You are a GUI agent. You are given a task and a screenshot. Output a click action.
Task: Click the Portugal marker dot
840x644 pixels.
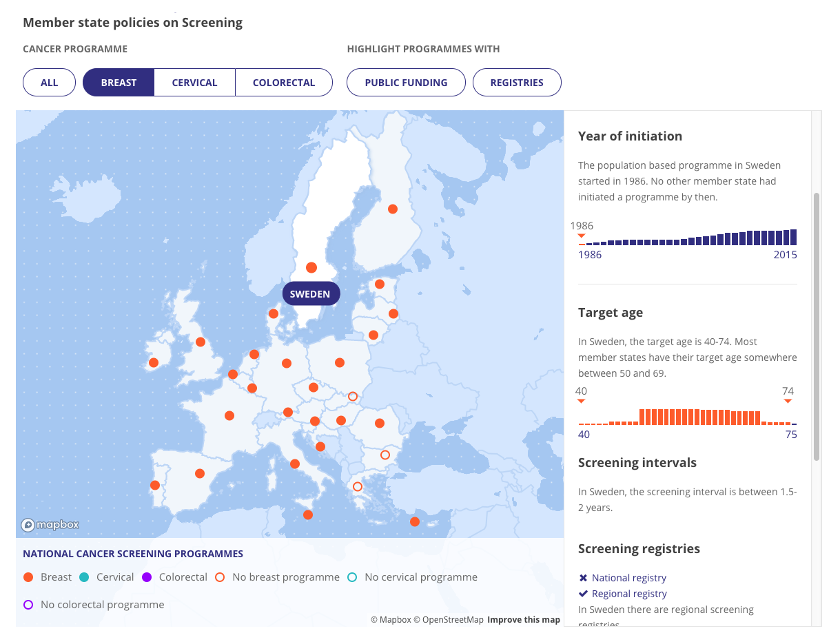point(155,485)
